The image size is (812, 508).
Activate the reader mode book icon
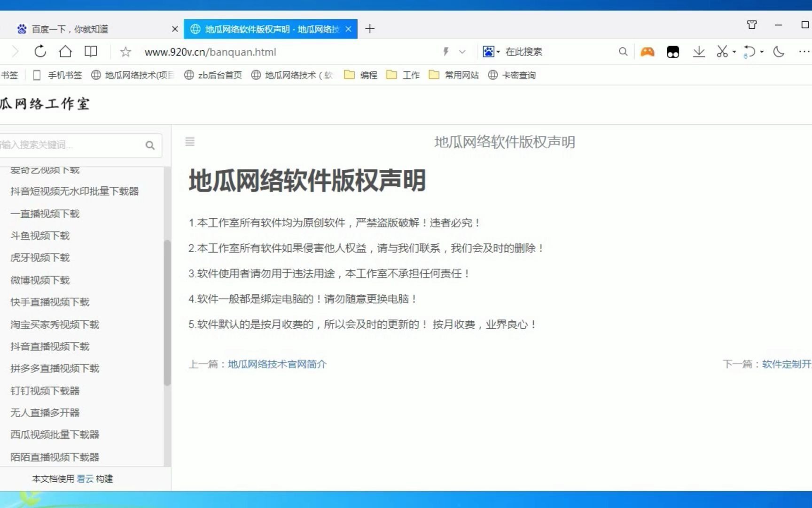[x=90, y=52]
